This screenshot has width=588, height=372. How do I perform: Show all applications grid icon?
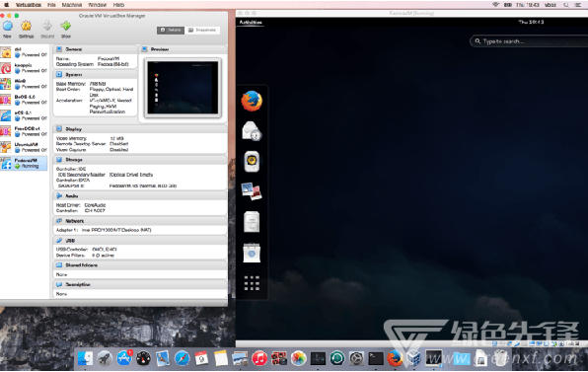252,283
